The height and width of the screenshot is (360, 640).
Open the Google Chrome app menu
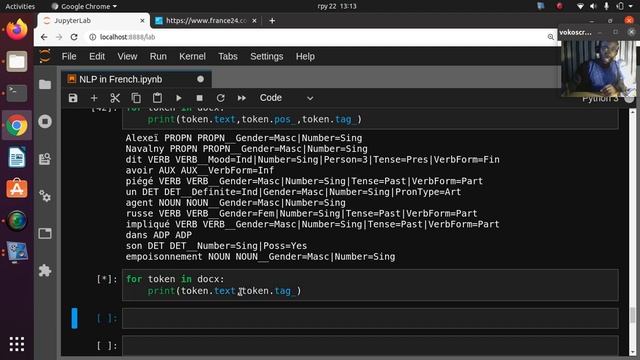84,6
